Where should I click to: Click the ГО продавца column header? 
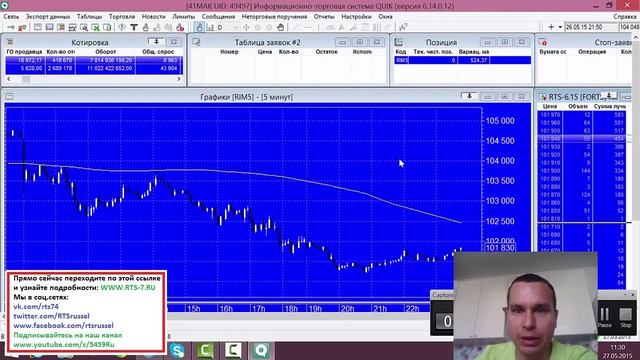(24, 52)
